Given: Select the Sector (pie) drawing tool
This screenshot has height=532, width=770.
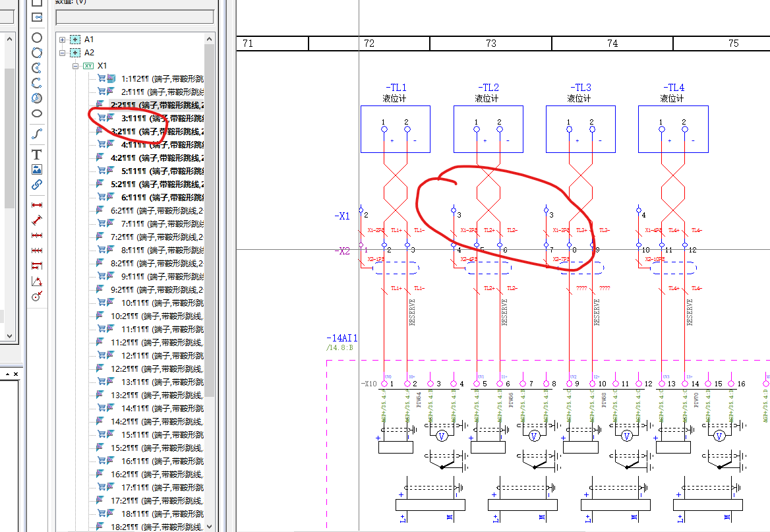Looking at the screenshot, I should [37, 98].
